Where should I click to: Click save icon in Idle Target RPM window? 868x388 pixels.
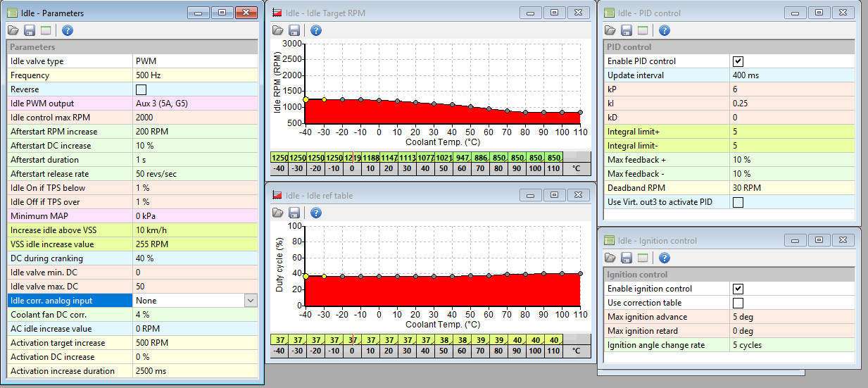(294, 30)
